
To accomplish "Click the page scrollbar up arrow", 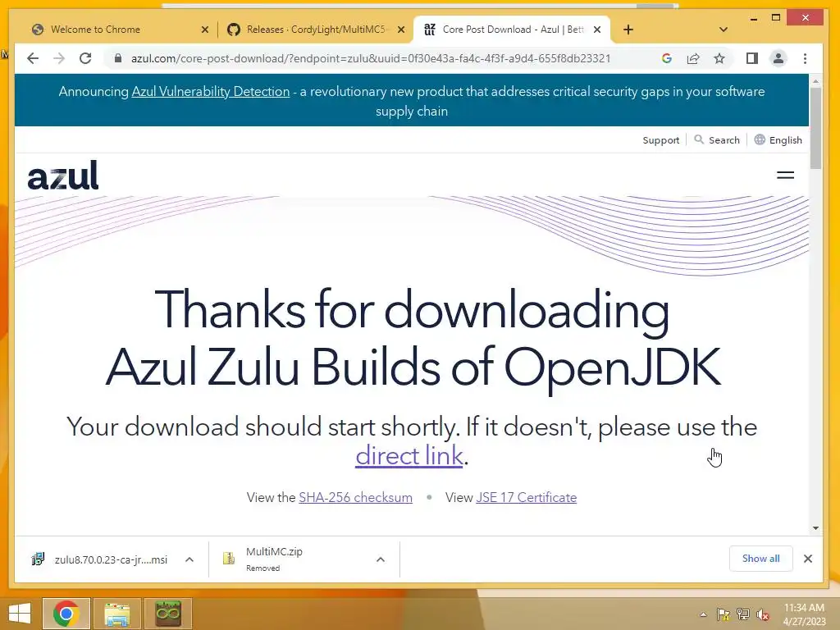I will tap(815, 81).
